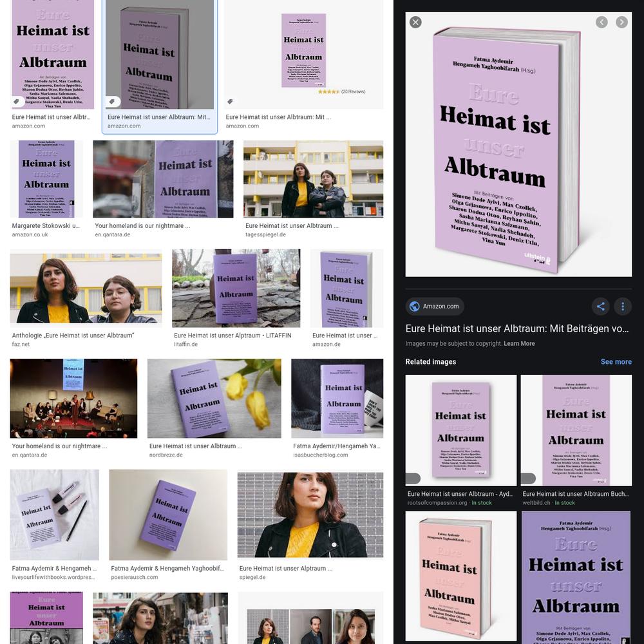Click star rating under third amazon result
This screenshot has width=644, height=644.
(x=328, y=91)
